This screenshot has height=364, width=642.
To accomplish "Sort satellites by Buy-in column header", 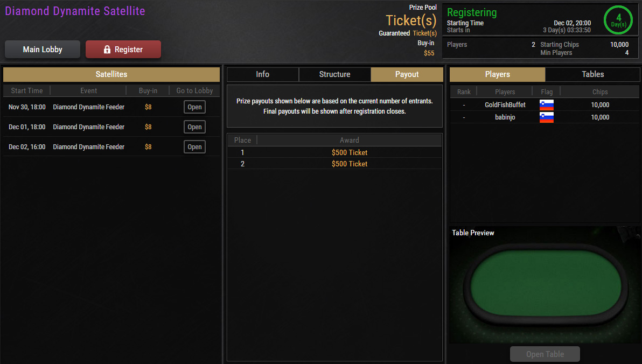I will 148,91.
